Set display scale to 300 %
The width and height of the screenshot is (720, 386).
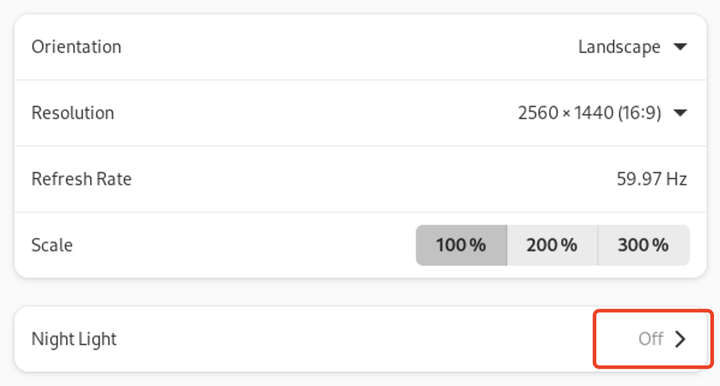644,245
